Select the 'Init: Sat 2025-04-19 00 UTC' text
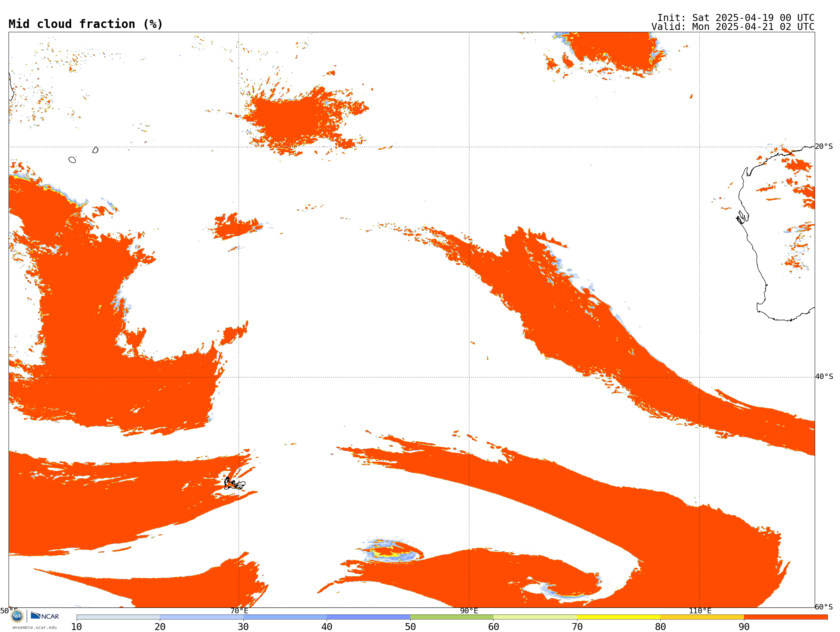Screen dimensions: 840x632 [x=736, y=18]
